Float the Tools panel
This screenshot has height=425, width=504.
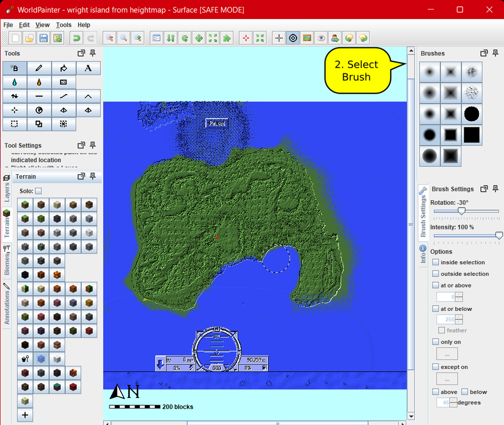tap(81, 53)
